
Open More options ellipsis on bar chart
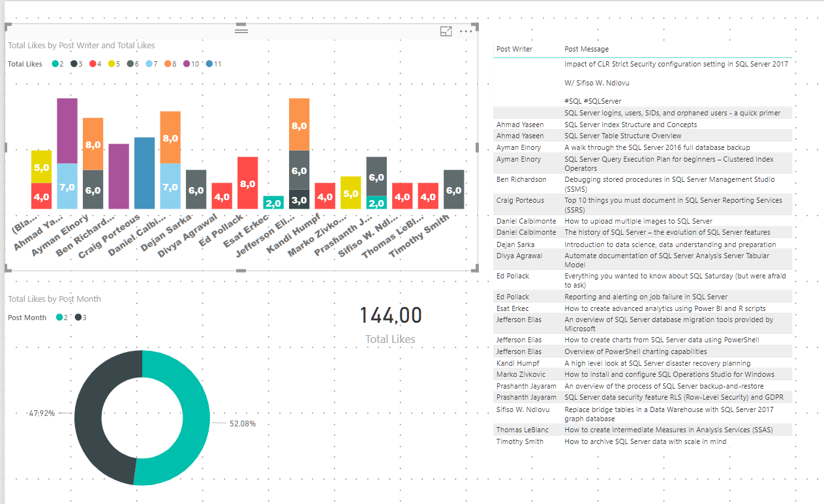coord(466,31)
